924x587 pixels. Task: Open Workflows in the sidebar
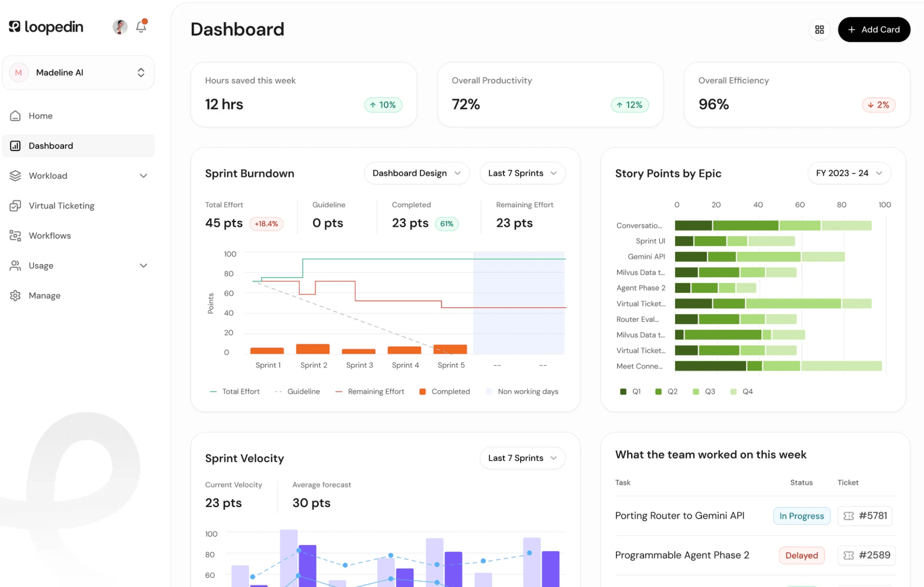[x=78, y=236]
